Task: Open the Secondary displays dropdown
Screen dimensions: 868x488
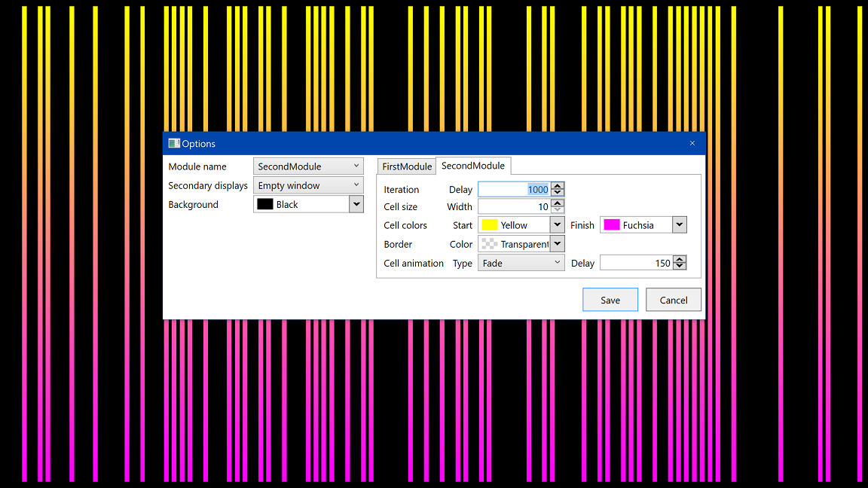Action: 308,185
